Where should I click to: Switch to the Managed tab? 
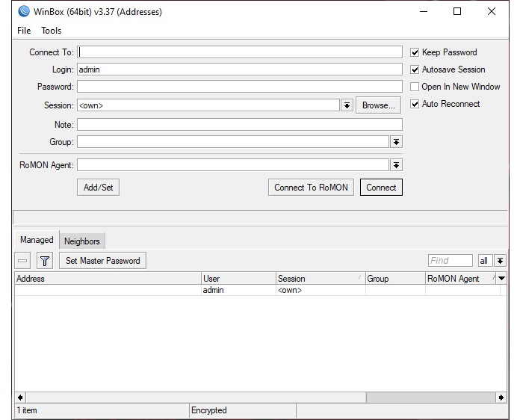[x=37, y=240]
